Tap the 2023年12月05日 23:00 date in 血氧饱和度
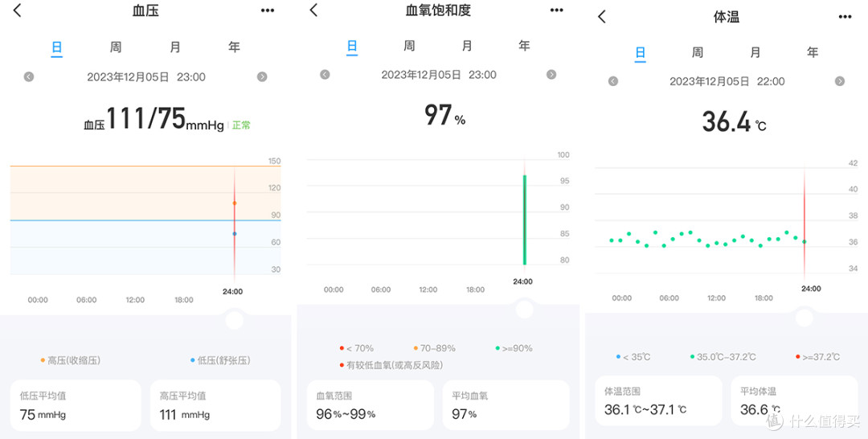This screenshot has width=868, height=439. 439,75
